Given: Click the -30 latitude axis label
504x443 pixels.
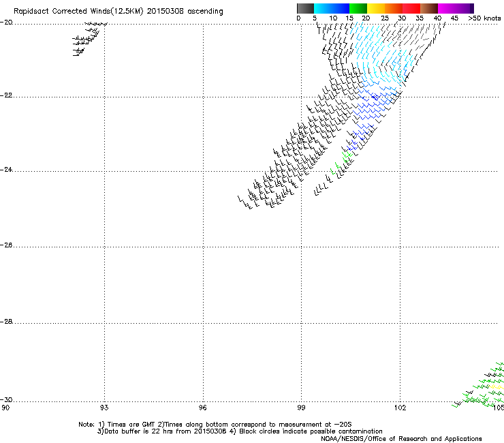Looking at the screenshot, I should click(x=6, y=400).
